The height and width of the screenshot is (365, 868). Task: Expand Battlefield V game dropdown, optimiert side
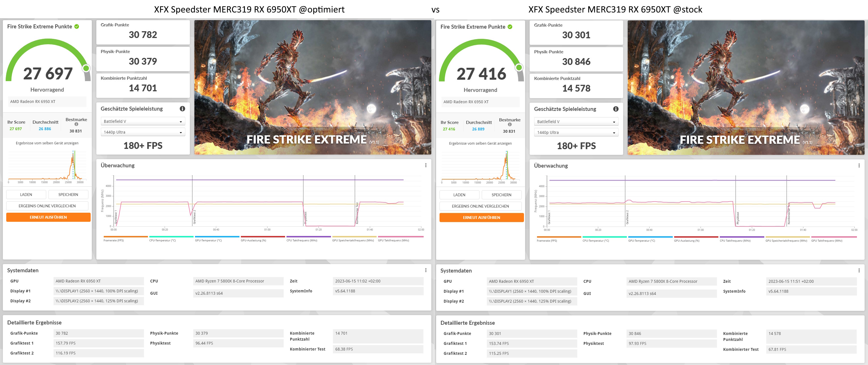click(143, 121)
